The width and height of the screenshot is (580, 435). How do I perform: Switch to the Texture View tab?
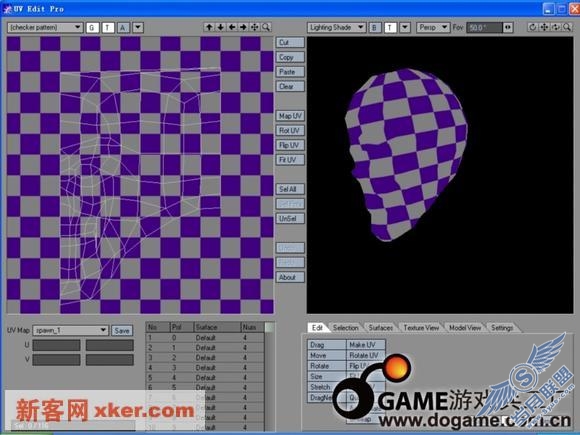click(x=421, y=328)
